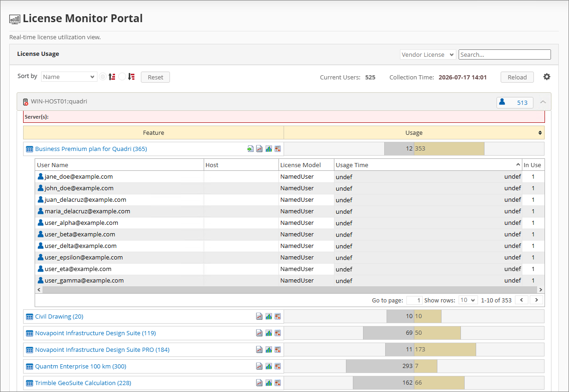Click the user table horizontal scrollbar

point(290,289)
